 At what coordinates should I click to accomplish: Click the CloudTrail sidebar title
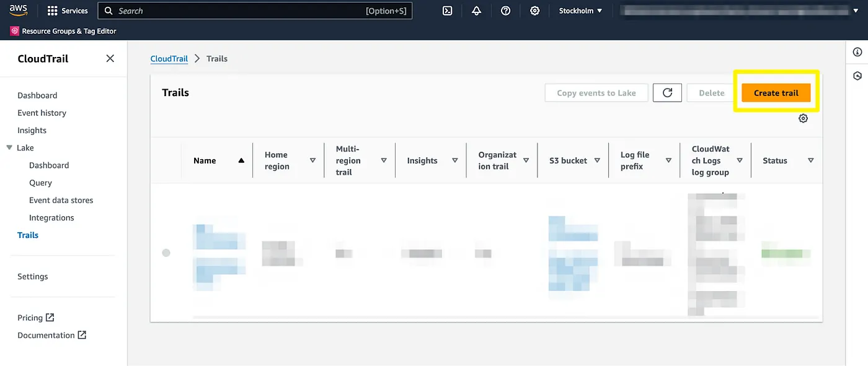(x=43, y=59)
